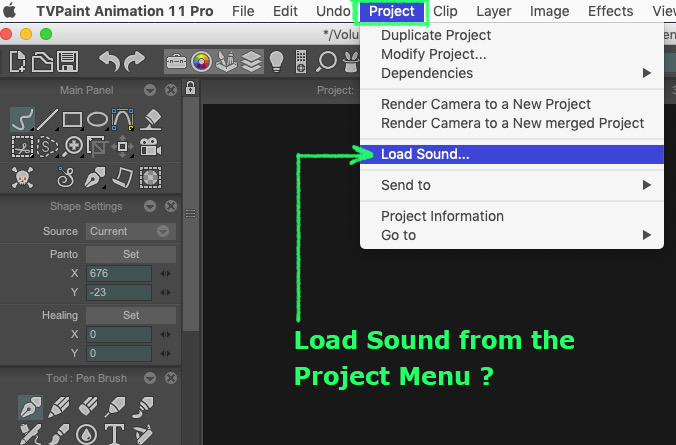The width and height of the screenshot is (676, 445).
Task: Open Project Information entry
Action: click(512, 216)
